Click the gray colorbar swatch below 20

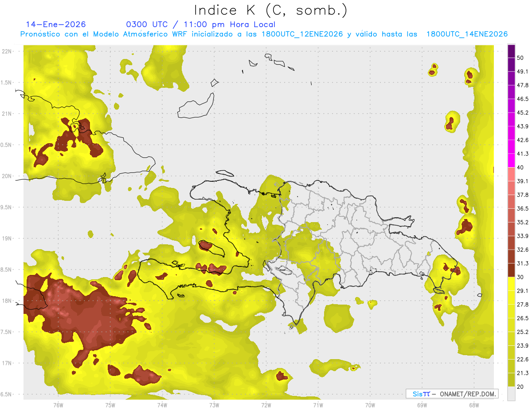(511, 393)
